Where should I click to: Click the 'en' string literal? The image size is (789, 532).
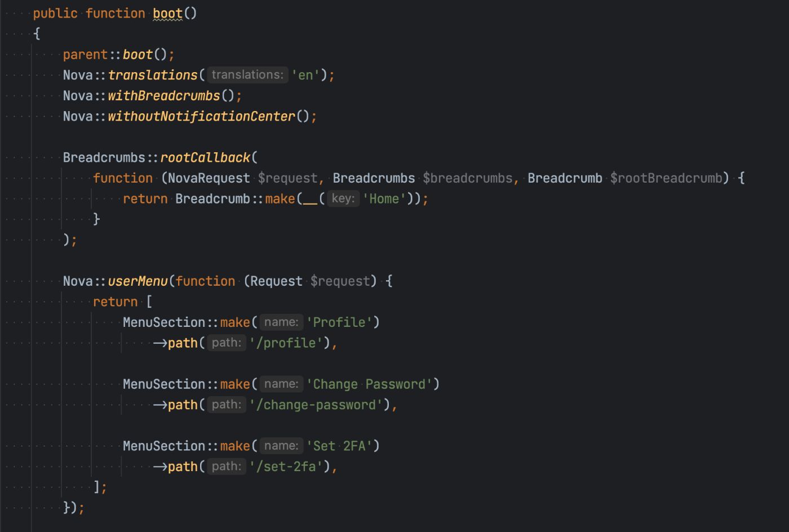tap(307, 74)
